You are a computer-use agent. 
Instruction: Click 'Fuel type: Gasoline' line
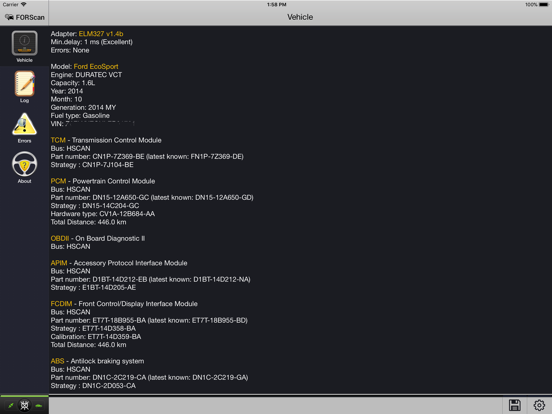pyautogui.click(x=80, y=115)
